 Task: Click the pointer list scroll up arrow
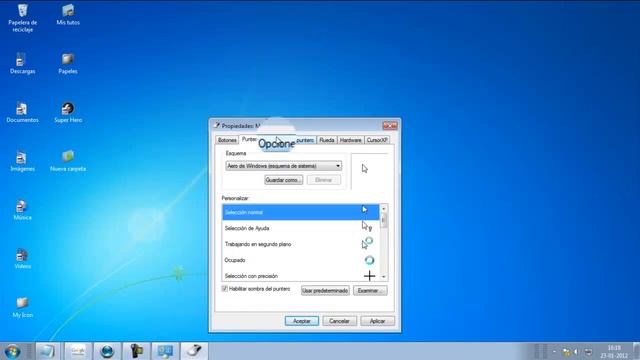tap(384, 209)
